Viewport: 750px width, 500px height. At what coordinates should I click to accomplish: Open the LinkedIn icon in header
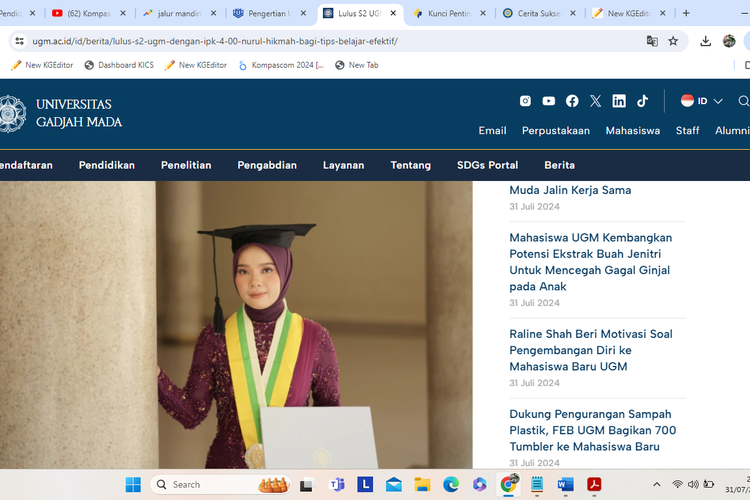point(619,101)
